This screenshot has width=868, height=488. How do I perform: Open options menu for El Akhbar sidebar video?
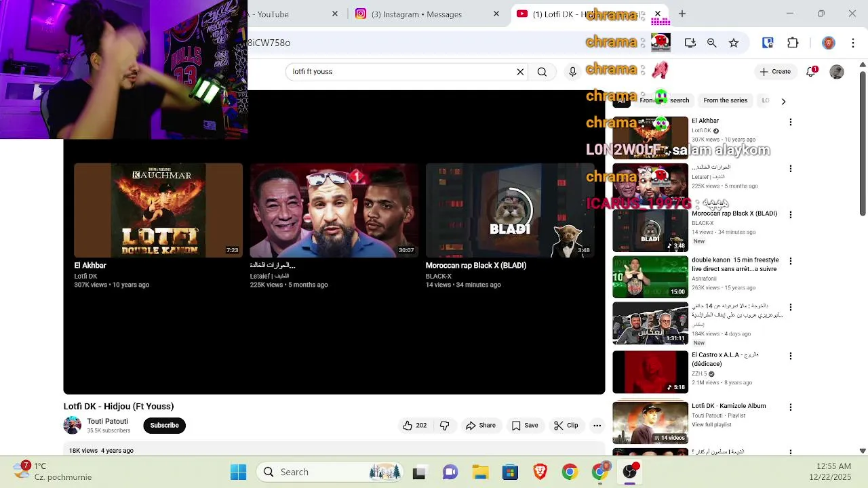[790, 122]
